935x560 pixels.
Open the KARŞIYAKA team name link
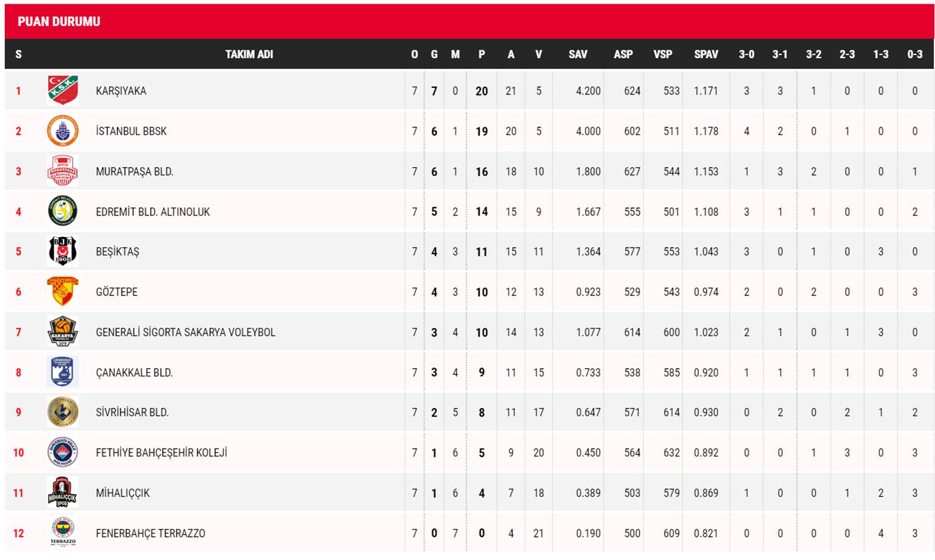pyautogui.click(x=121, y=91)
